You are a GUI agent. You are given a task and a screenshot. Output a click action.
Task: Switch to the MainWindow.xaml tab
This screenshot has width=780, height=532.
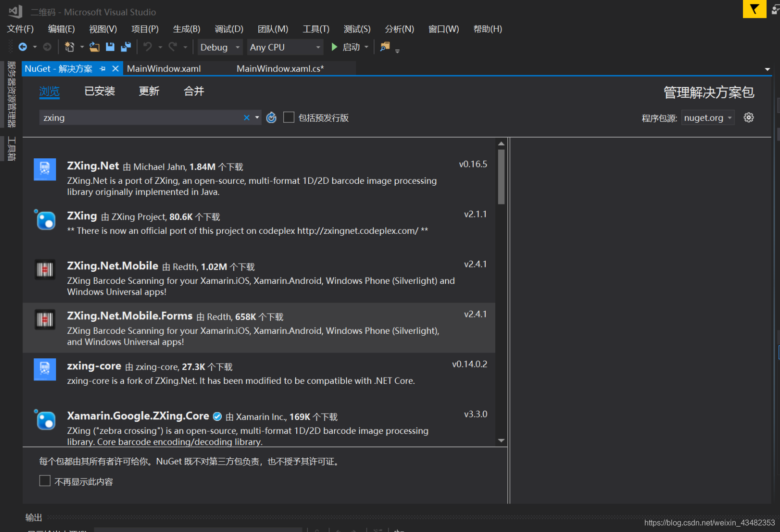coord(164,69)
